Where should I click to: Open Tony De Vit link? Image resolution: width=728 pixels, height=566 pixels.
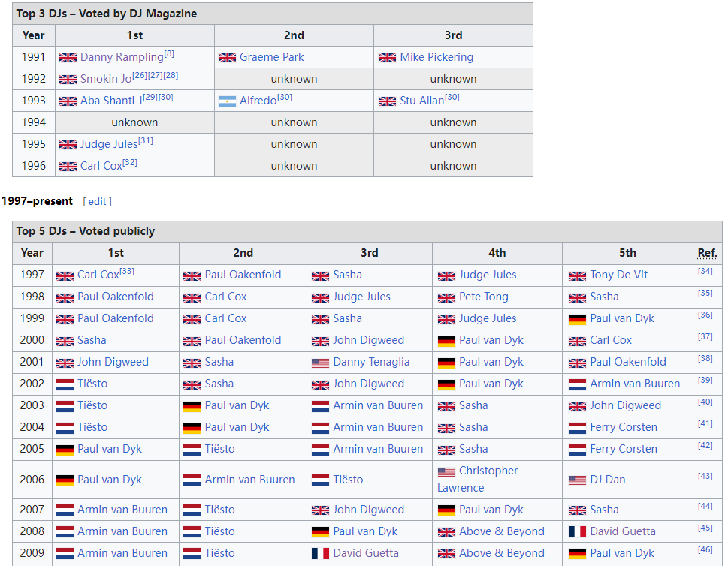[618, 275]
